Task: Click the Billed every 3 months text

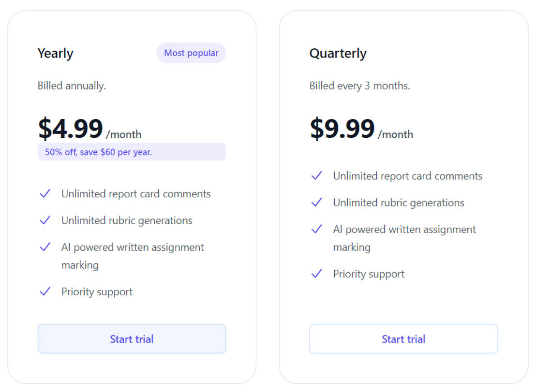Action: pos(359,86)
